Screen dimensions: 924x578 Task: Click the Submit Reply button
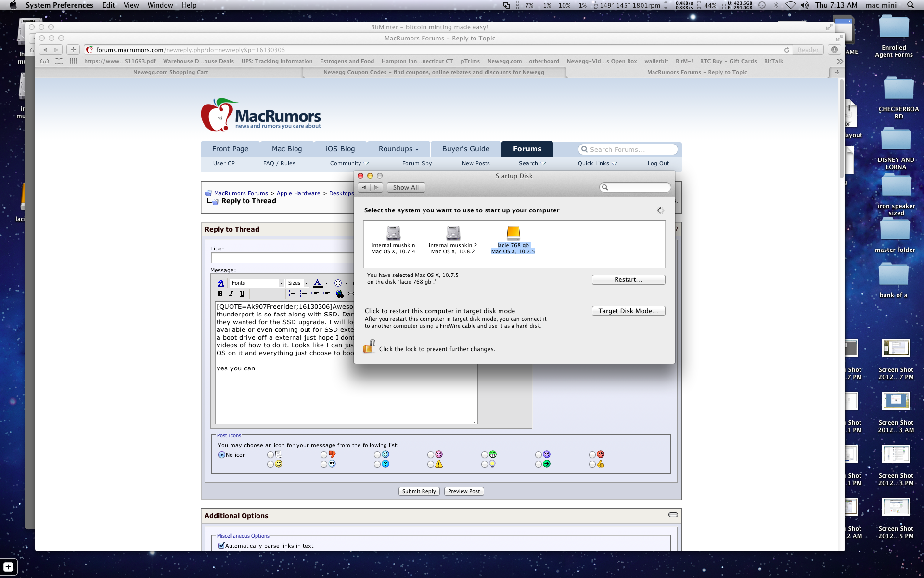419,491
